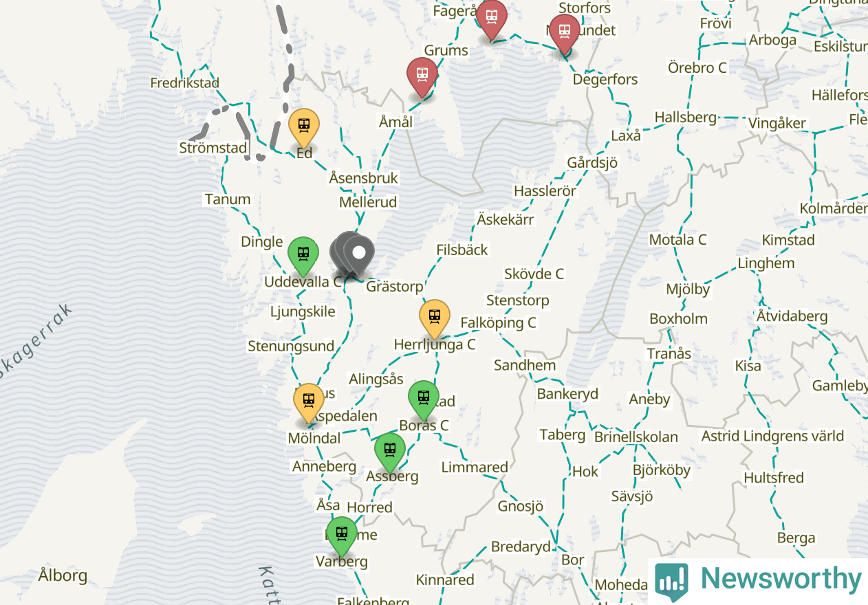
Task: Click the red train marker near Fagerås
Action: coord(492,19)
